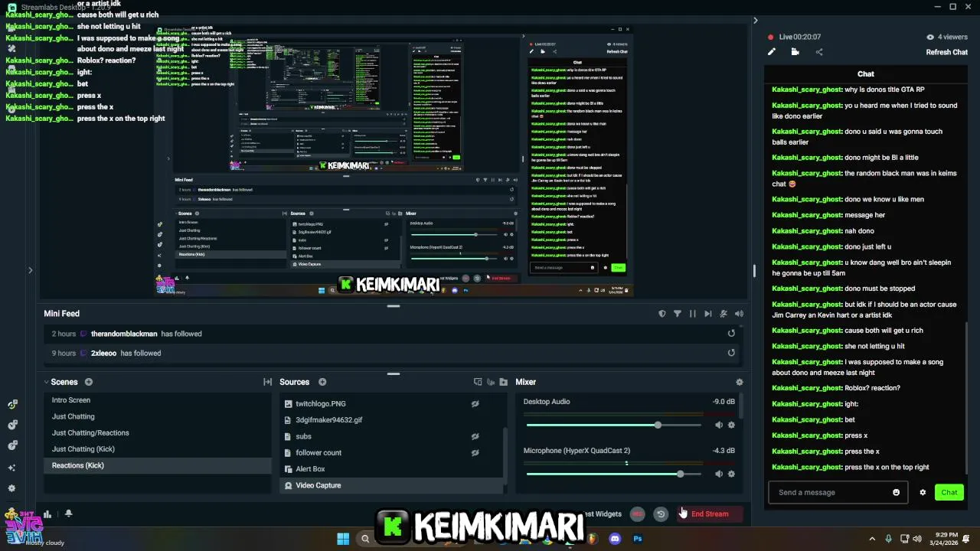980x551 pixels.
Task: Open notifications bell in the footer
Action: pyautogui.click(x=68, y=514)
